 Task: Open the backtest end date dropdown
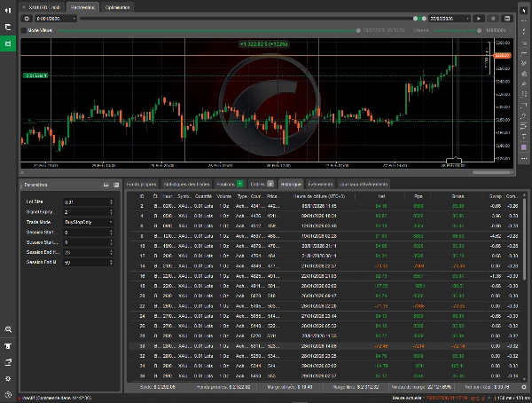[450, 19]
